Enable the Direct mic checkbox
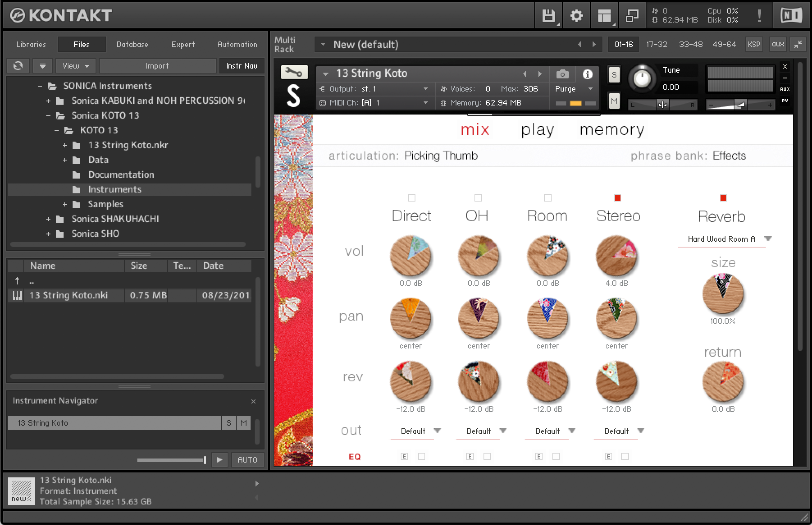The image size is (812, 525). (412, 198)
